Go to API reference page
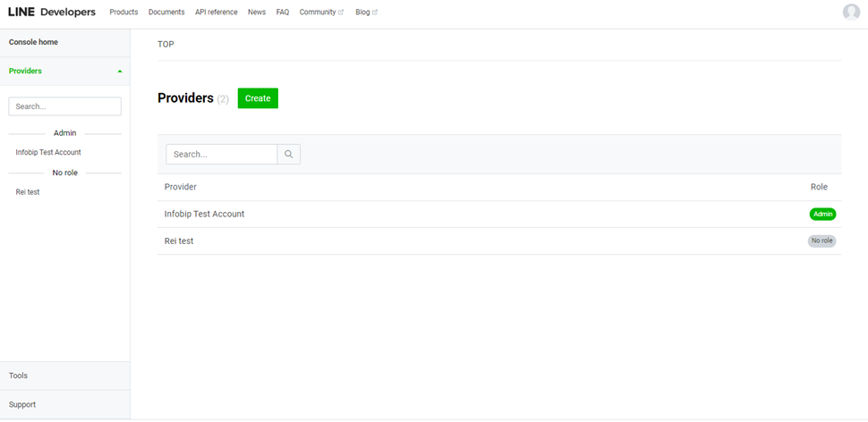 coord(217,13)
